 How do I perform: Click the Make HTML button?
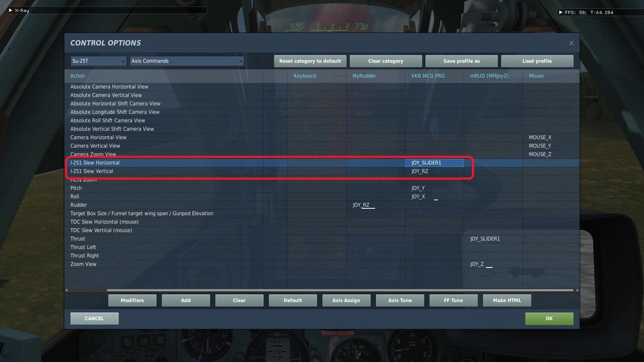point(507,300)
